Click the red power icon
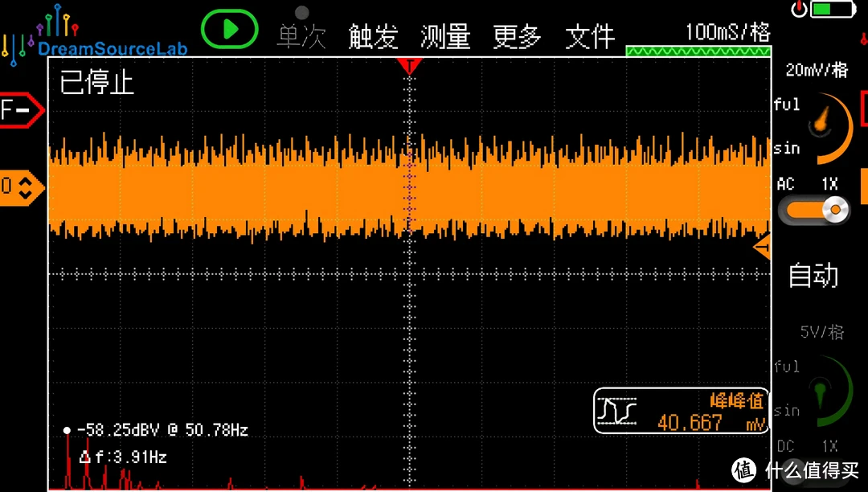 (798, 10)
